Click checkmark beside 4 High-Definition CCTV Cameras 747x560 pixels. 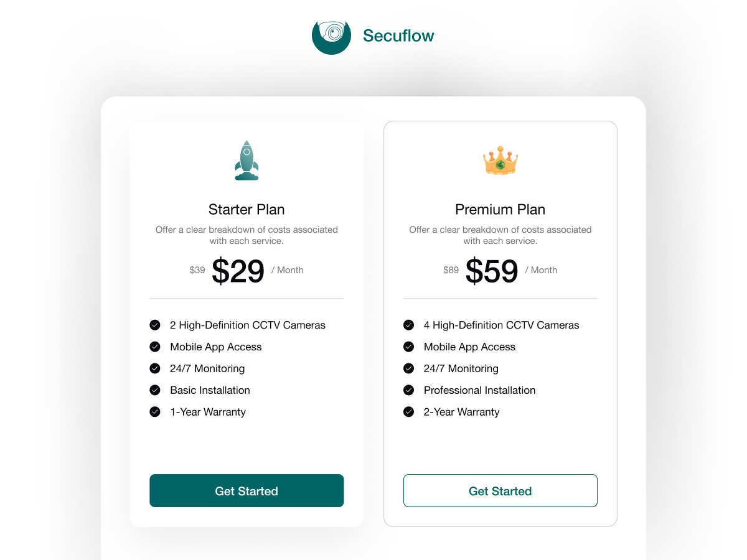pos(408,325)
